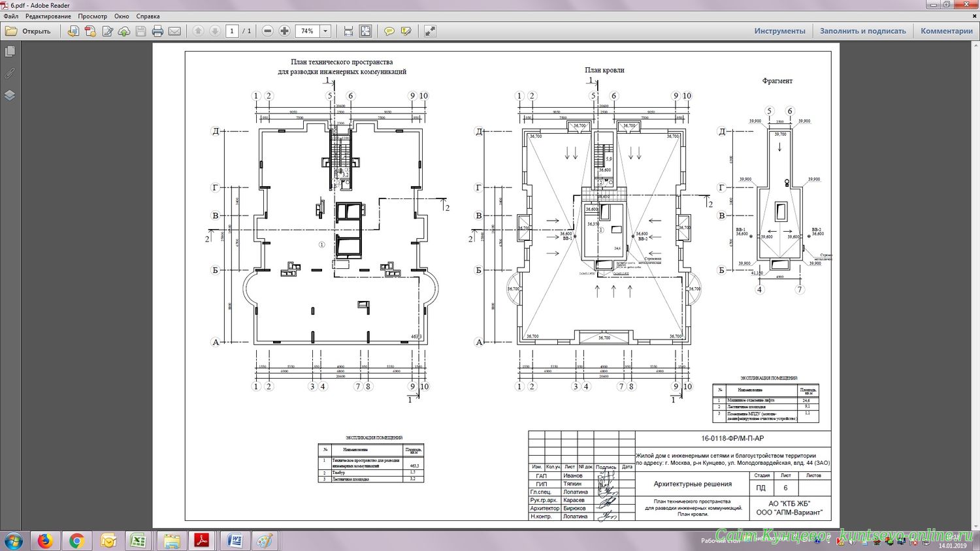Screen dimensions: 980x551
Task: Open Excel from the taskbar
Action: 139,541
